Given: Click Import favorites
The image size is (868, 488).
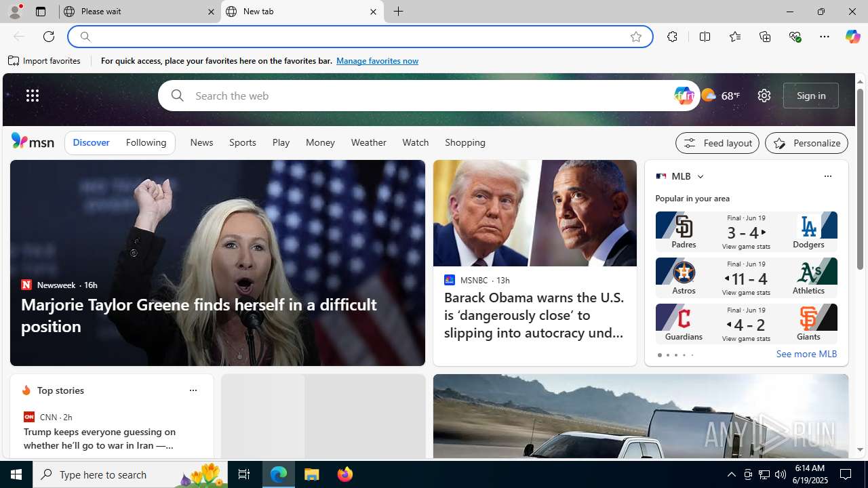Looking at the screenshot, I should [x=45, y=61].
